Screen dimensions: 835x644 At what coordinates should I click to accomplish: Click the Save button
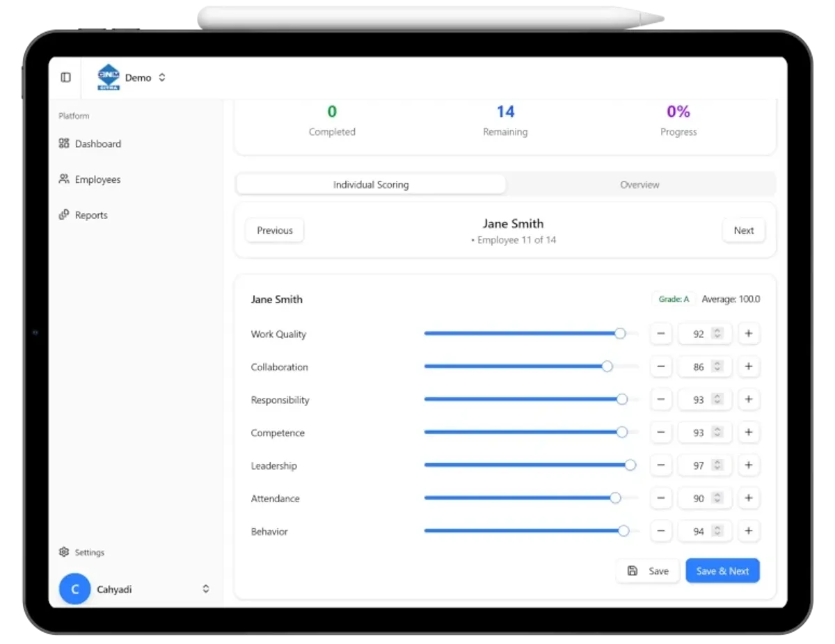(648, 571)
